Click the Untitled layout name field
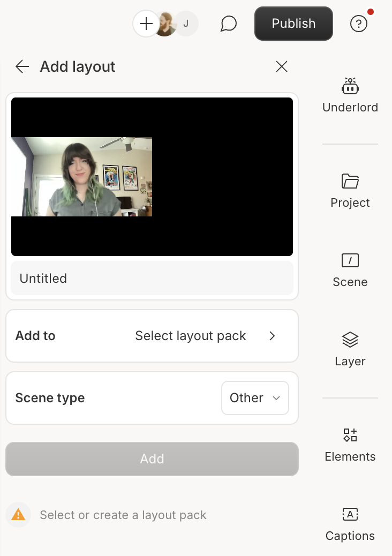The height and width of the screenshot is (556, 392). [x=152, y=279]
